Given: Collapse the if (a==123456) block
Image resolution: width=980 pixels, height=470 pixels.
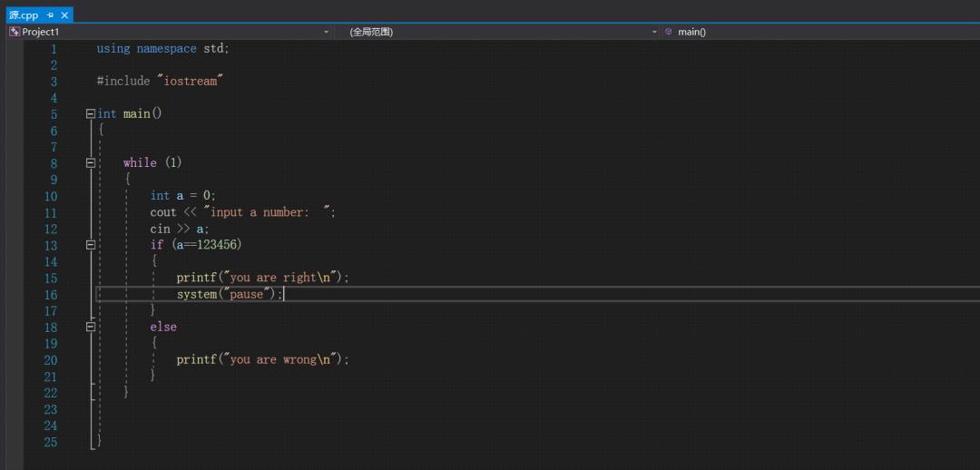Looking at the screenshot, I should [x=91, y=245].
